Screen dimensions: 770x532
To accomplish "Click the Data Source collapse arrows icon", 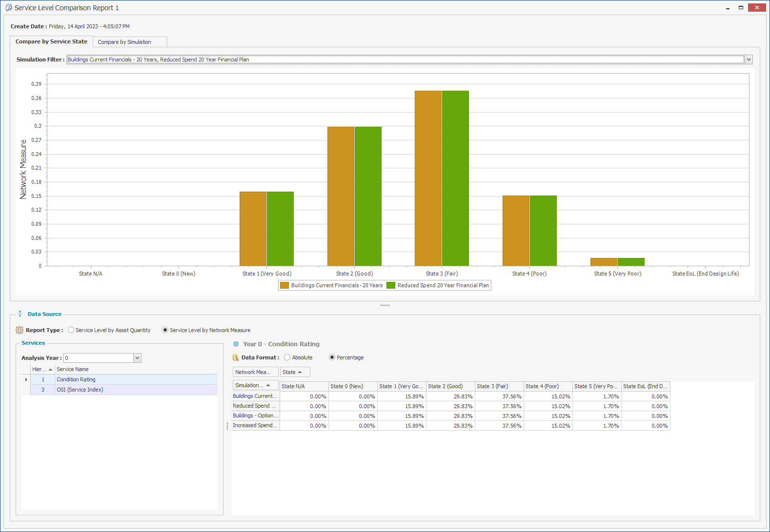I will tap(20, 314).
